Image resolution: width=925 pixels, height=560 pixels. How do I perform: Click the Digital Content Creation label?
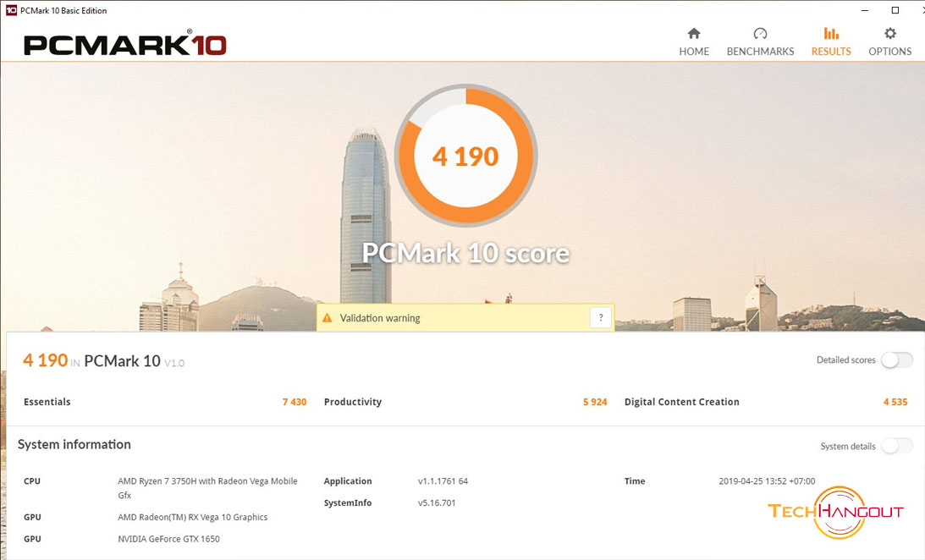(x=682, y=402)
